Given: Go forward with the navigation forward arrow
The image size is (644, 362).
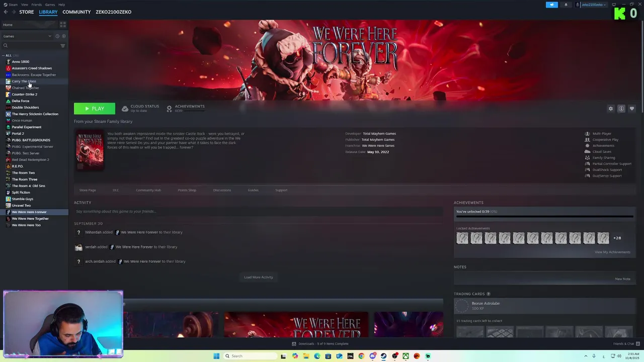Looking at the screenshot, I should (x=13, y=12).
